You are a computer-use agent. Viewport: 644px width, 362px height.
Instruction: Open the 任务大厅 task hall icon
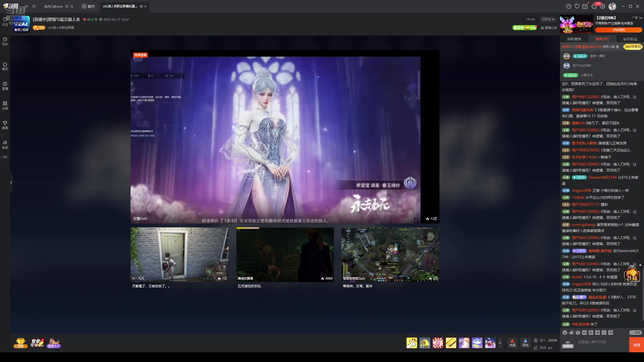54,343
